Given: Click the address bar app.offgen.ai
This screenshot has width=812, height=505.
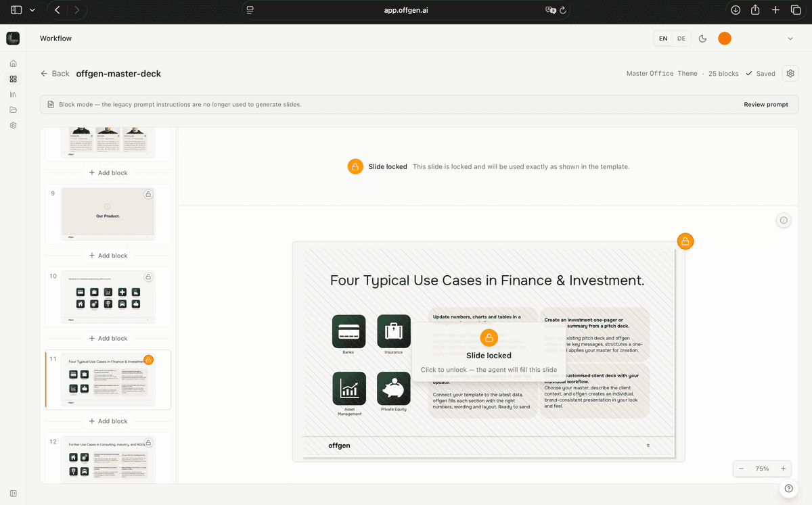Looking at the screenshot, I should pos(406,10).
